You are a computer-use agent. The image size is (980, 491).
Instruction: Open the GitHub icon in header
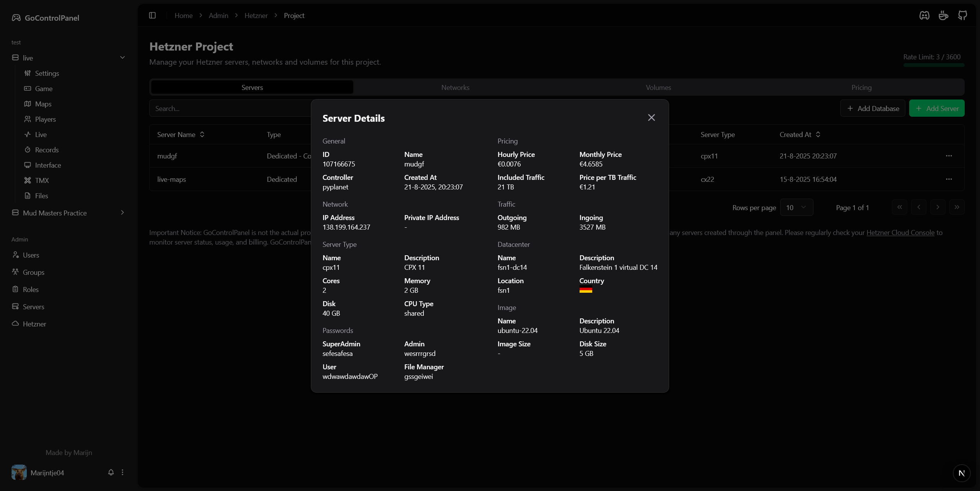(x=962, y=15)
